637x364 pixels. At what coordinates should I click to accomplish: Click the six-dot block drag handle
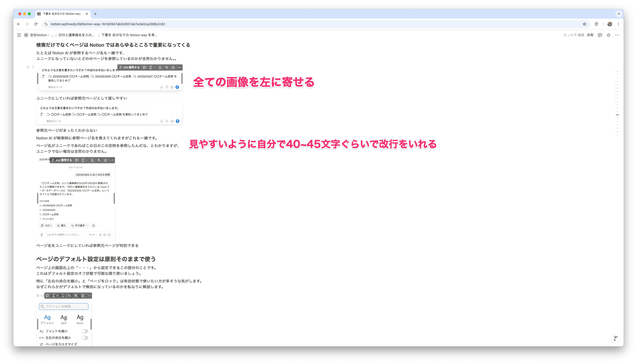33,67
